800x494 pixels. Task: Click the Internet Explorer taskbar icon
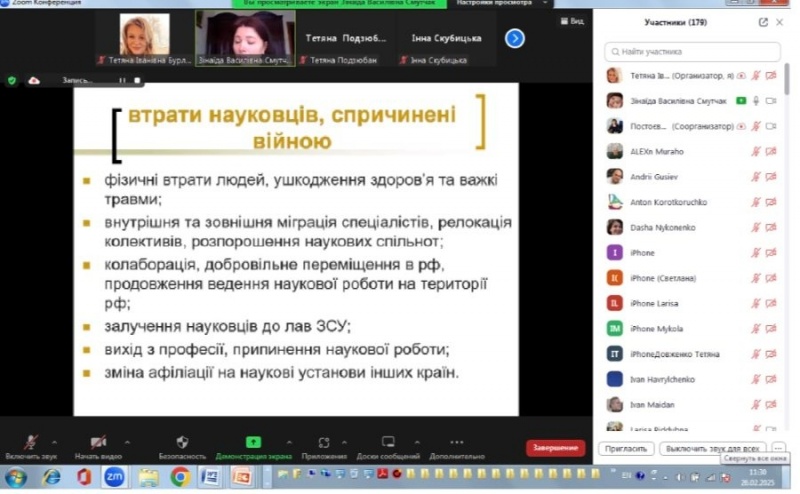[51, 477]
